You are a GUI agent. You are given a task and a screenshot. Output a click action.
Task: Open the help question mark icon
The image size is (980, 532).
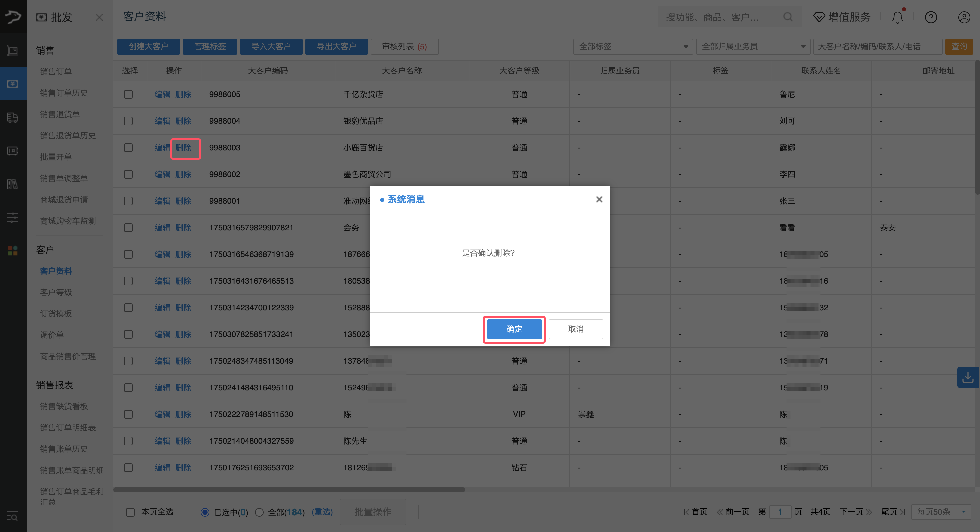[931, 18]
